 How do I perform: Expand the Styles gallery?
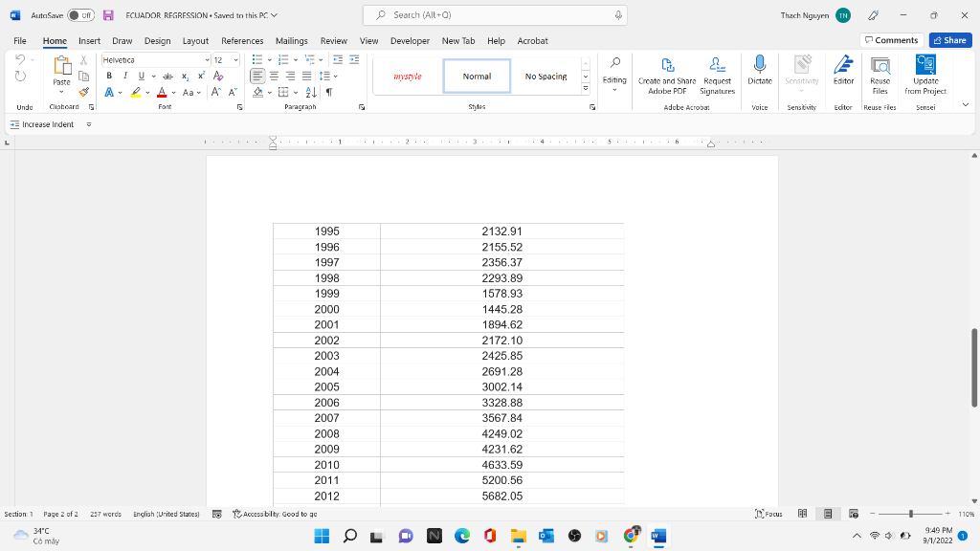(x=586, y=89)
